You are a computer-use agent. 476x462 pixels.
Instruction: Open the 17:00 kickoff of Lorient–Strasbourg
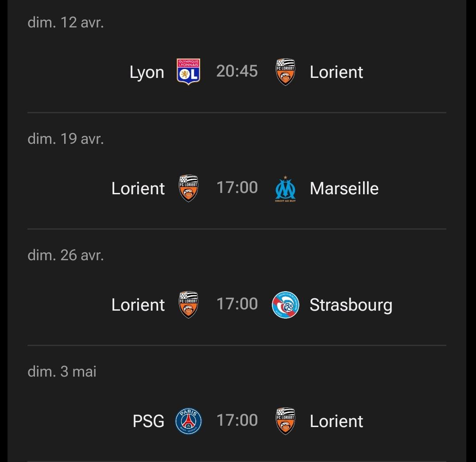237,304
